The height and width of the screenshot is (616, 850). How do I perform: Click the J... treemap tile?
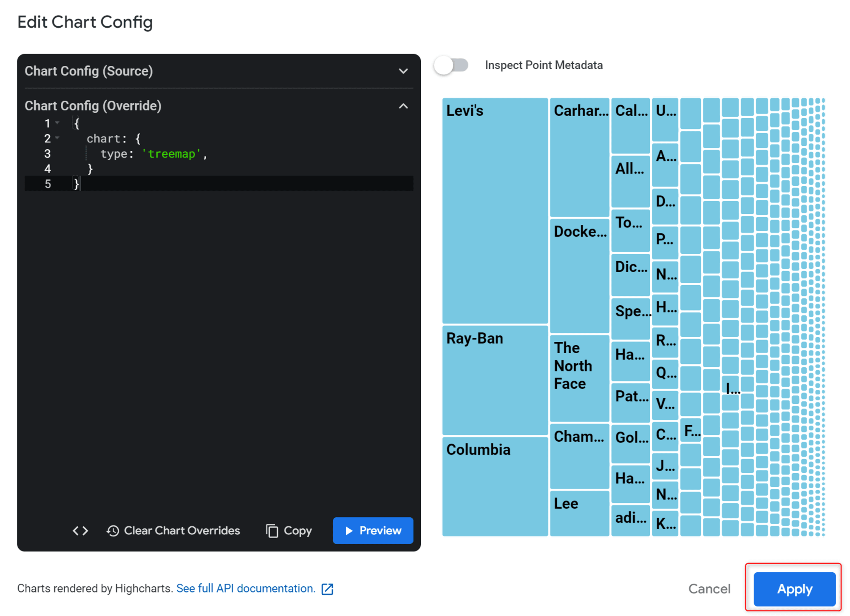pyautogui.click(x=665, y=466)
